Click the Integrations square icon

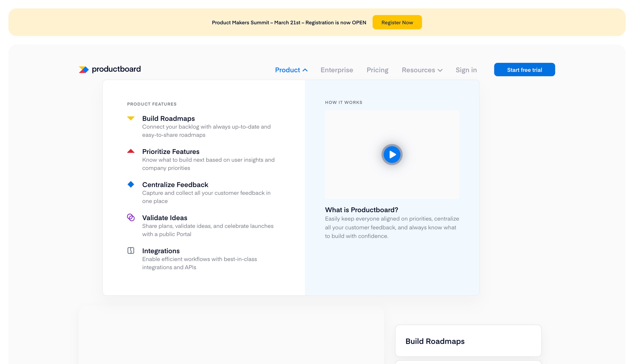coord(131,250)
